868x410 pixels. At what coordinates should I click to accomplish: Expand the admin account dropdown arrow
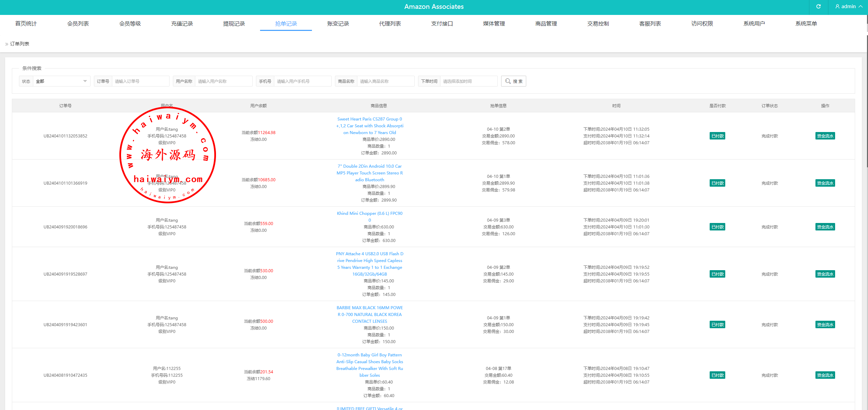point(861,6)
